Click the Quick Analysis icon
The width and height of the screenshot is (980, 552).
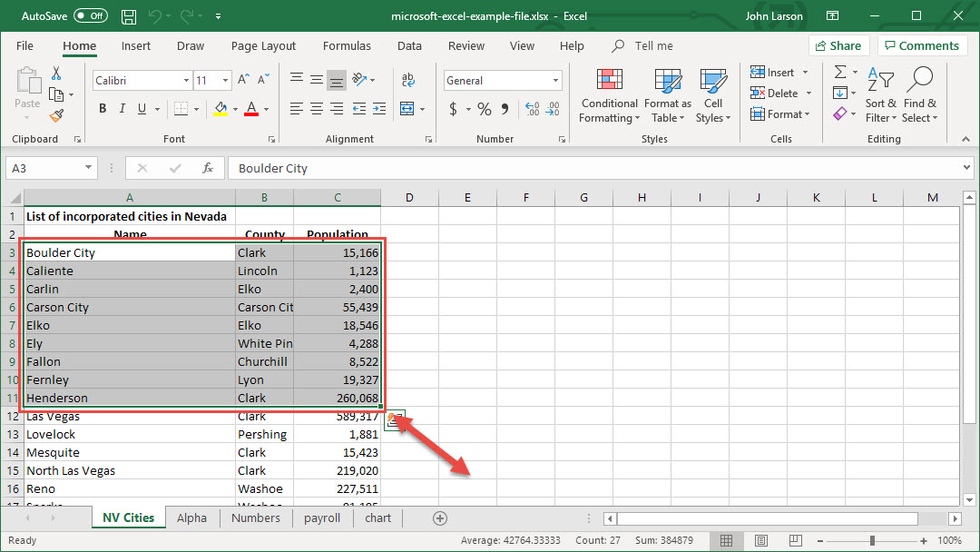pos(394,419)
